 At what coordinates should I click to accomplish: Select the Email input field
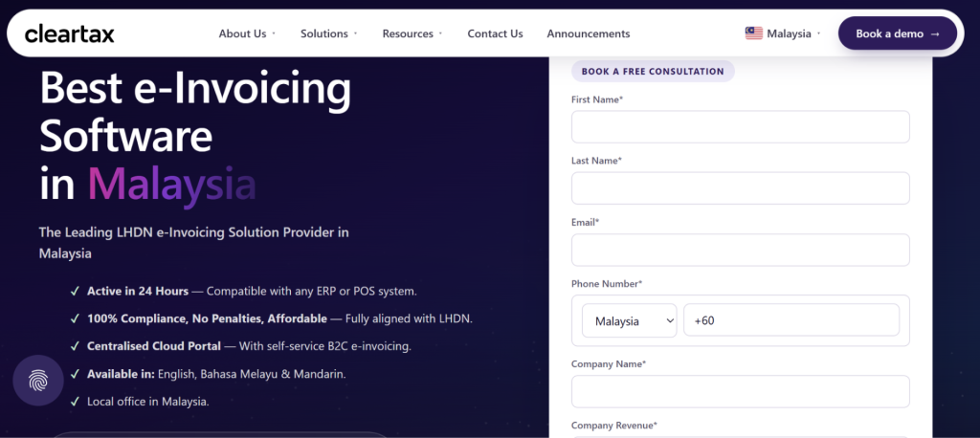(x=740, y=250)
